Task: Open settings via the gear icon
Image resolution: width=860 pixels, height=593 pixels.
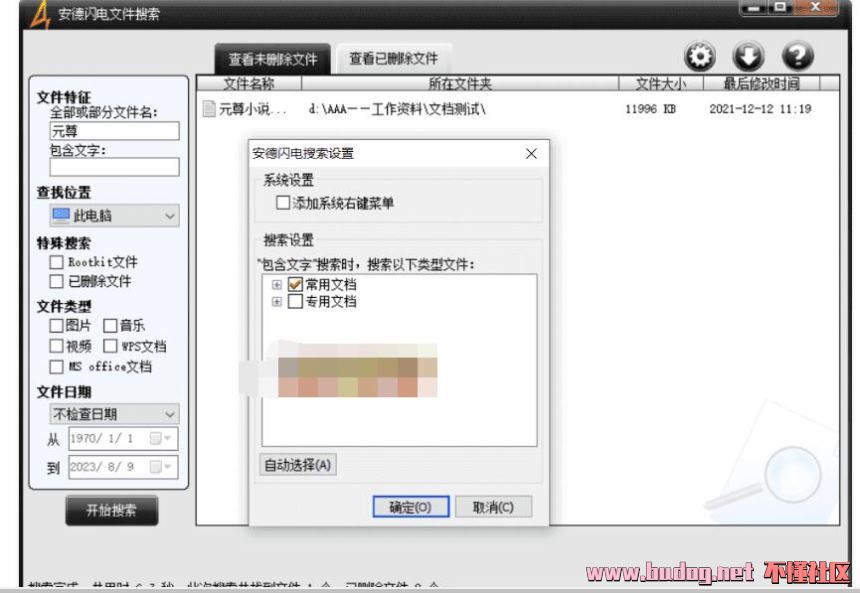Action: tap(699, 56)
